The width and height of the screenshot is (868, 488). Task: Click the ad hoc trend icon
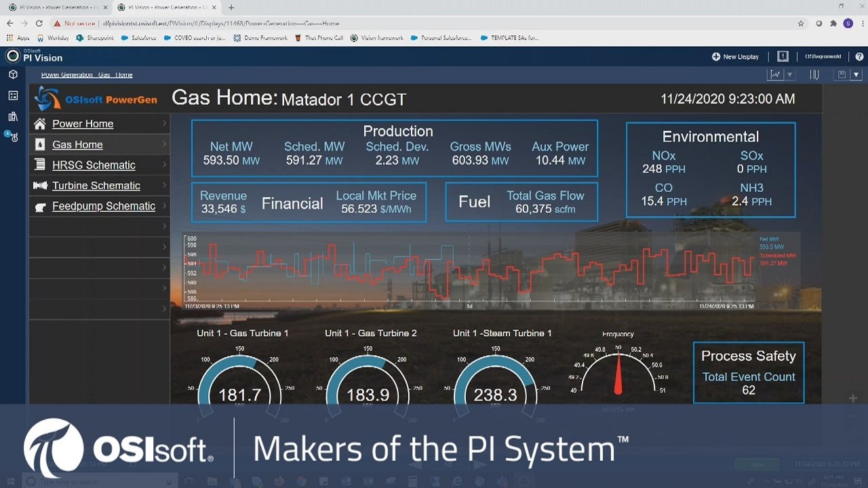click(775, 75)
